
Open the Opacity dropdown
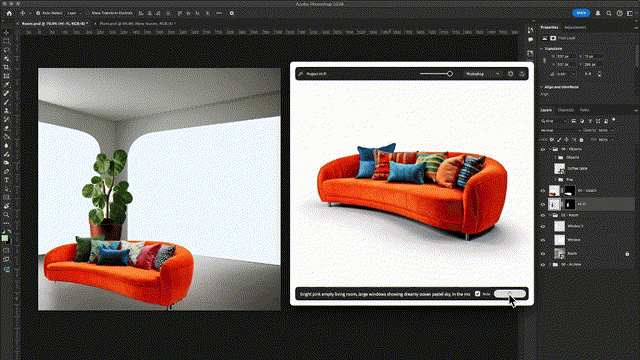point(611,131)
